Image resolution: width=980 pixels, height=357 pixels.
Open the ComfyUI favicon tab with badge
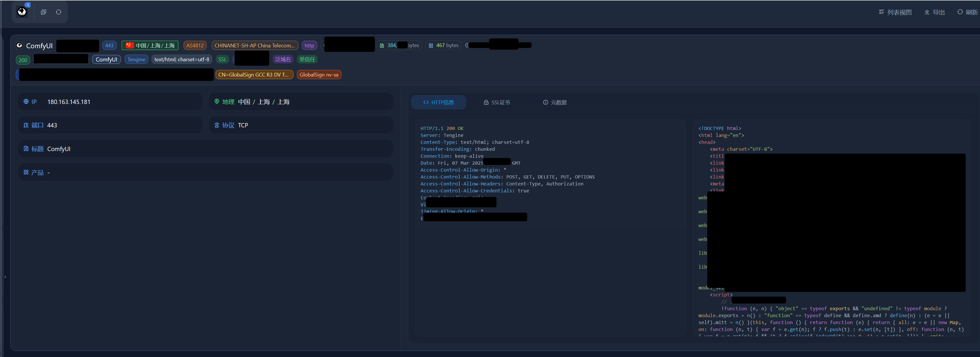tap(22, 12)
